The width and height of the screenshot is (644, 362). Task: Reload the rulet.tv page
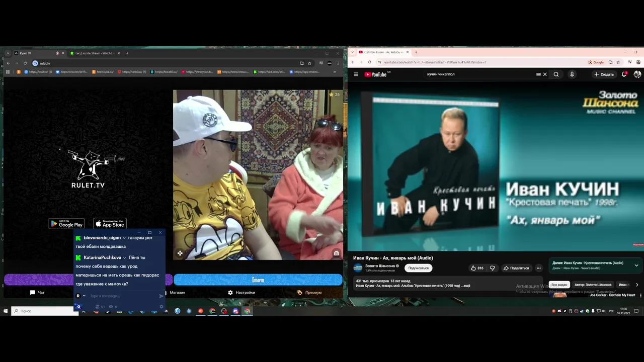coord(25,63)
